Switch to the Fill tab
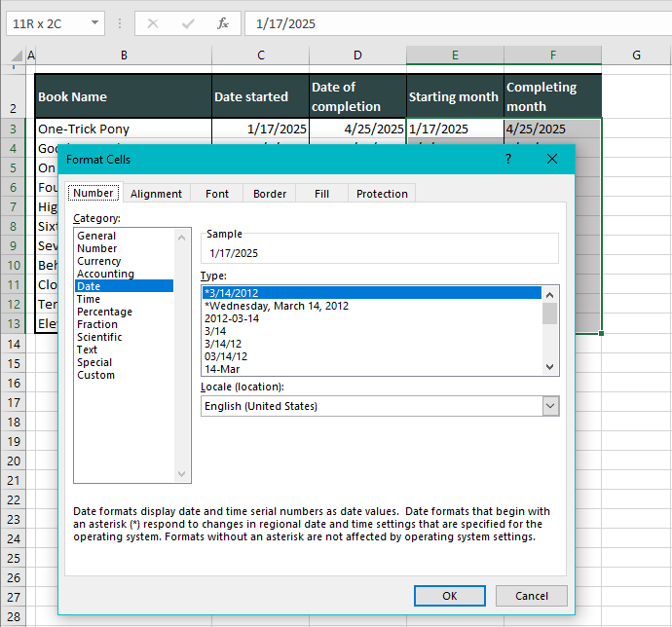Viewport: 672px width, 627px height. [321, 194]
